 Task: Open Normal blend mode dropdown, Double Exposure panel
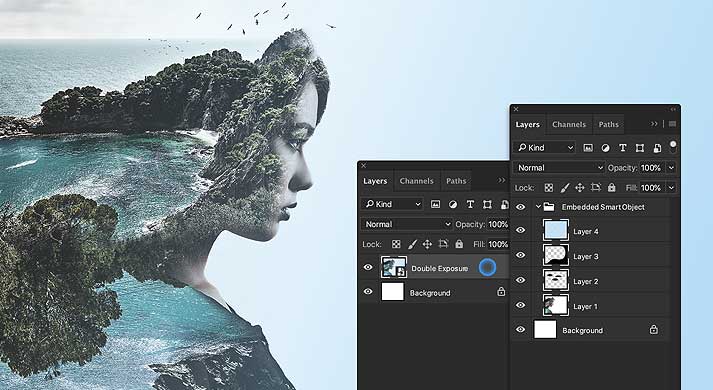coord(407,224)
